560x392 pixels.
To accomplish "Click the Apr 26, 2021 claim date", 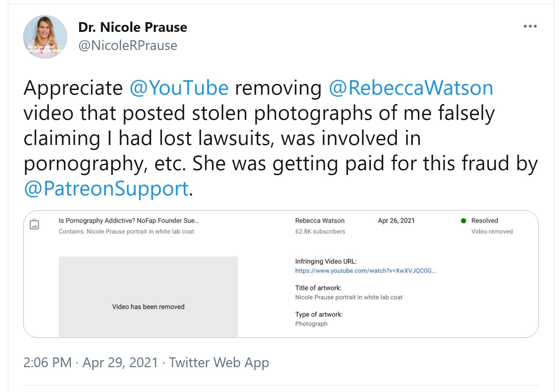I will [396, 220].
